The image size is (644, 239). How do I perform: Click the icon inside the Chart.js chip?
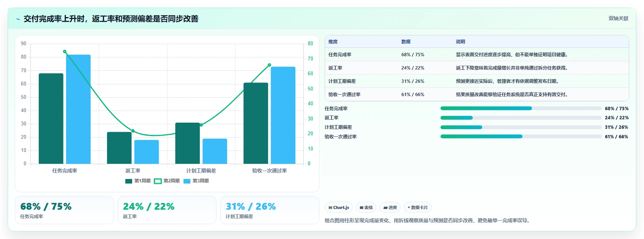coord(330,207)
